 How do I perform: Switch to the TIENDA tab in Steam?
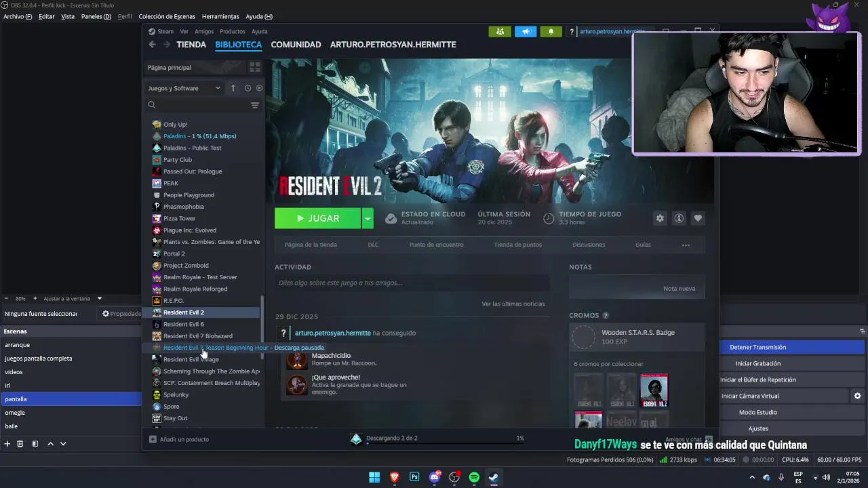191,45
